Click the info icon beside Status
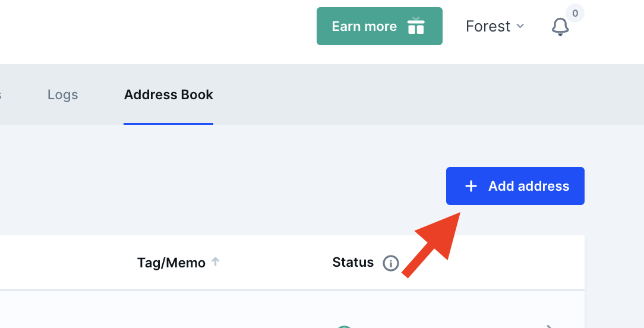The image size is (644, 328). (x=390, y=263)
